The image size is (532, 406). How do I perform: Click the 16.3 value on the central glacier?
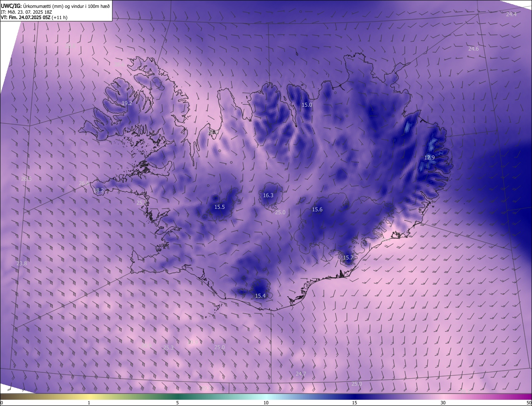268,195
